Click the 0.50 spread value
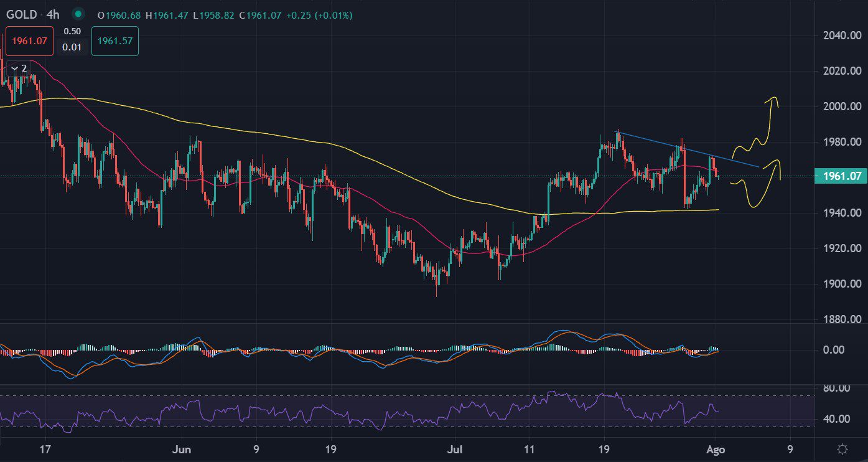This screenshot has height=462, width=868. 72,31
